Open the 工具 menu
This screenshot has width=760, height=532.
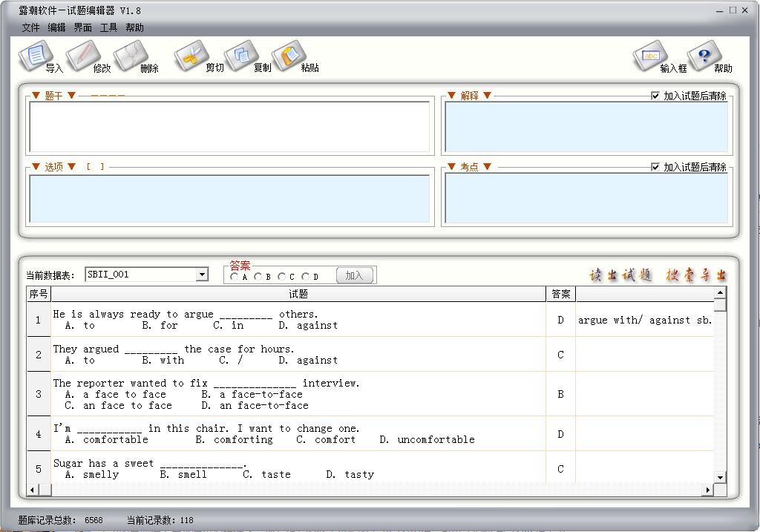(108, 27)
